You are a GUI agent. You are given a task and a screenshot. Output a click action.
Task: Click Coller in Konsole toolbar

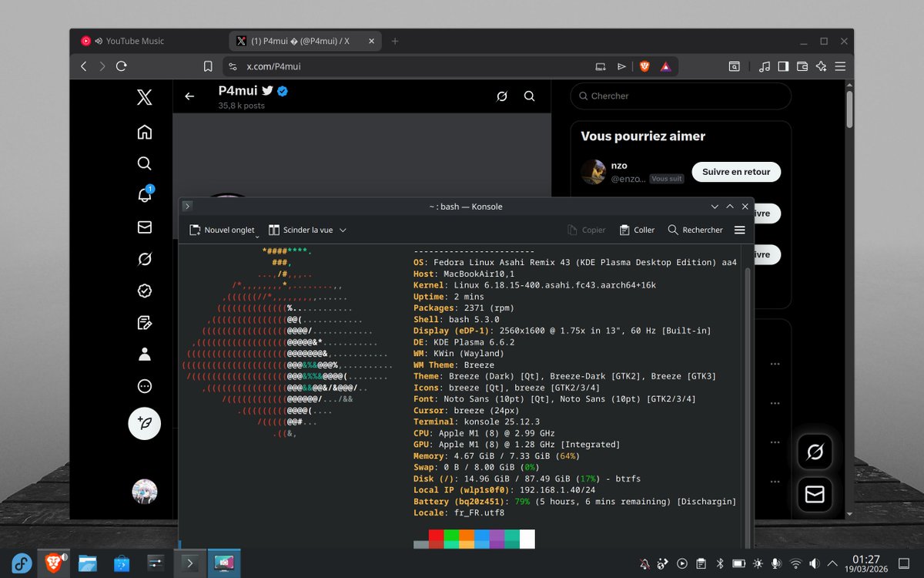click(637, 230)
